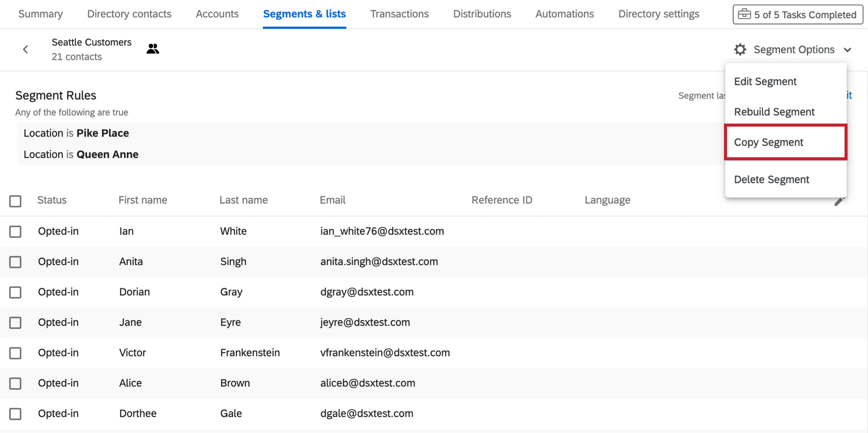Tick the checkbox for Victor Frankenstein
Image resolution: width=868 pixels, height=433 pixels.
(x=15, y=353)
